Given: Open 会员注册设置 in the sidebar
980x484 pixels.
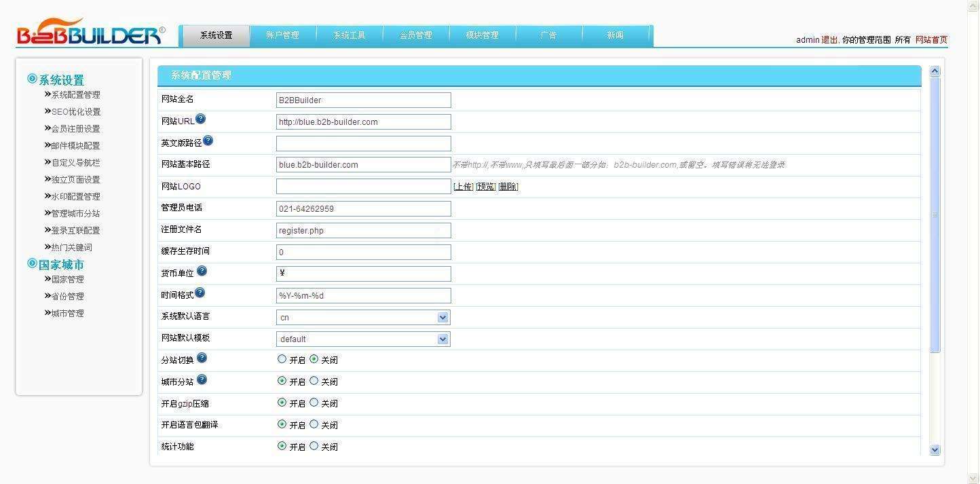Looking at the screenshot, I should [x=75, y=129].
